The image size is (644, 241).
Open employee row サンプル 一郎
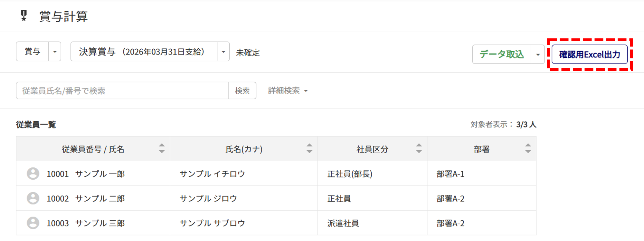(x=100, y=174)
